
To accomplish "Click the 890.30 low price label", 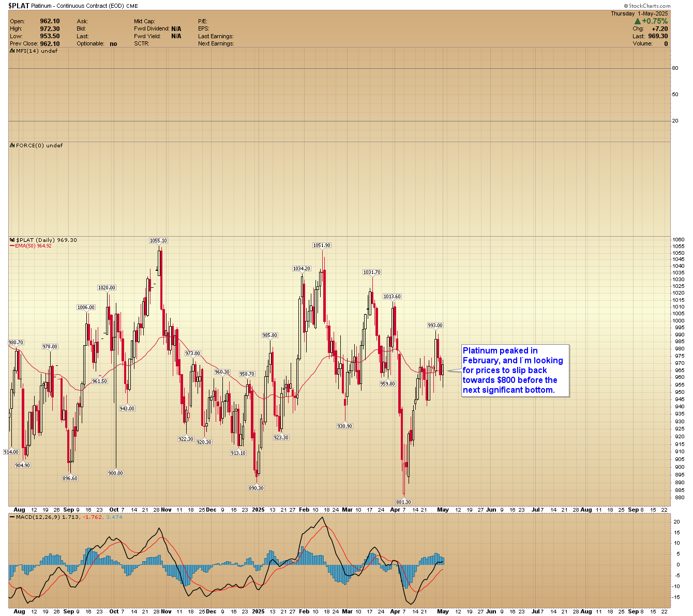I will 257,488.
